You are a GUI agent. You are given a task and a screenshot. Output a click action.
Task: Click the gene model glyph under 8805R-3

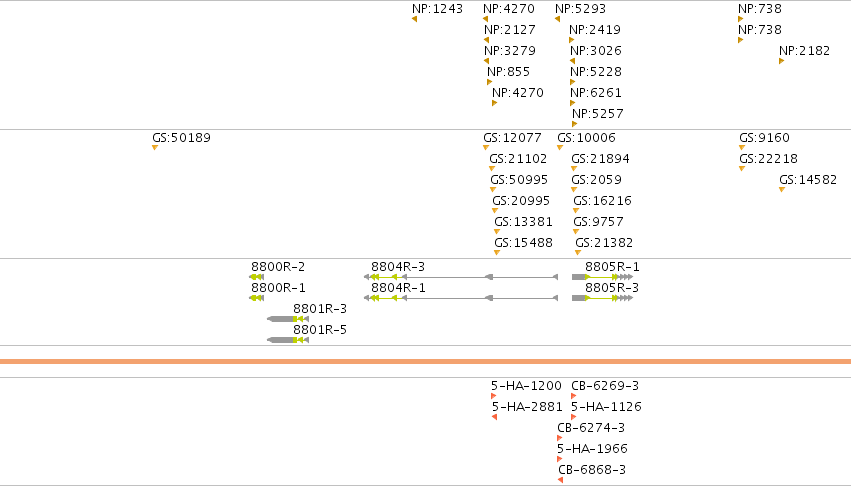click(602, 298)
